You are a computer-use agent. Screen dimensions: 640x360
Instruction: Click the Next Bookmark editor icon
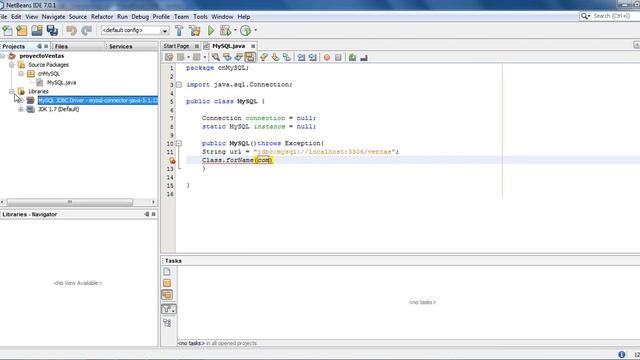276,58
